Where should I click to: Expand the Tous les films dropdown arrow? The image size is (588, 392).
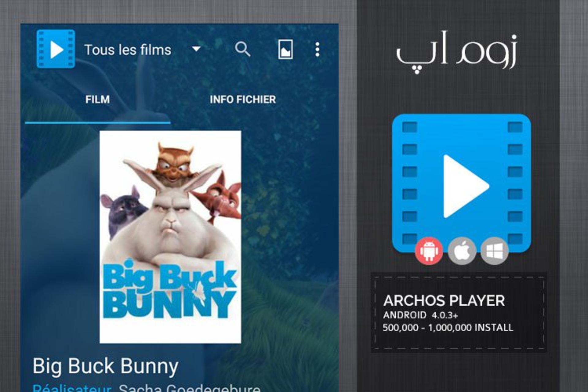pyautogui.click(x=196, y=49)
